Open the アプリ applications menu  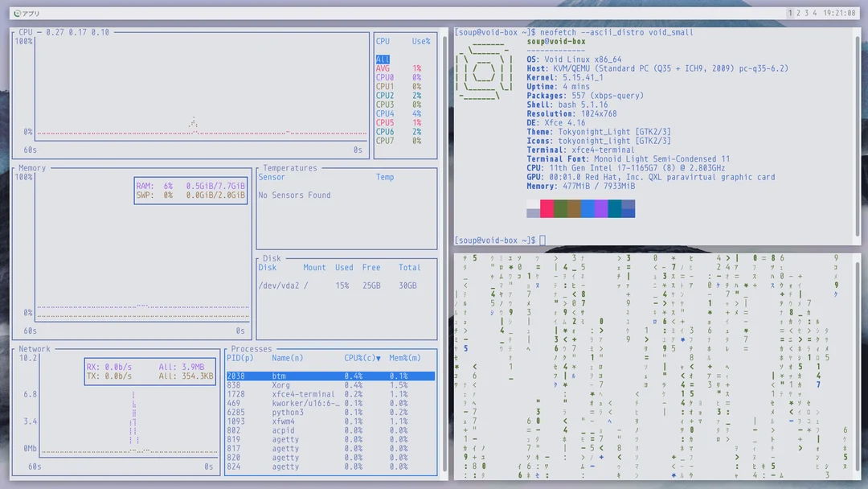[x=24, y=13]
